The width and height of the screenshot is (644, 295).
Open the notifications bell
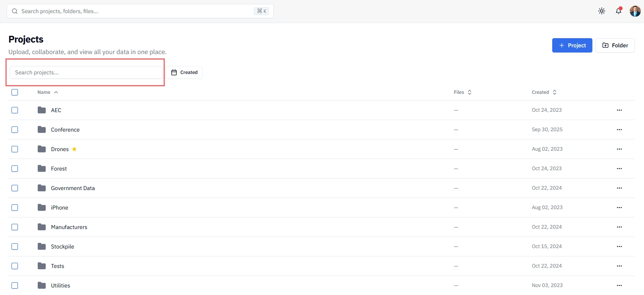click(619, 11)
